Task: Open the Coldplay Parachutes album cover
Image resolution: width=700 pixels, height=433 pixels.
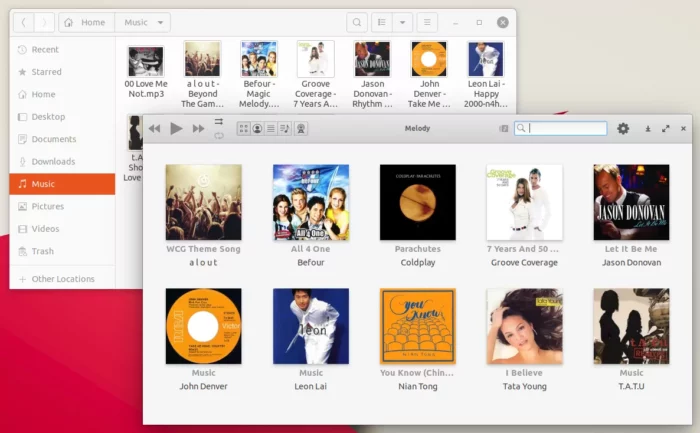Action: pos(418,202)
